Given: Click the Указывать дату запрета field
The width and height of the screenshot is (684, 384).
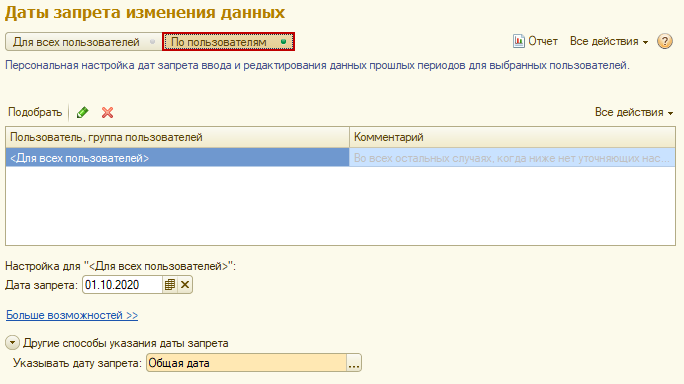Looking at the screenshot, I should pyautogui.click(x=246, y=363).
